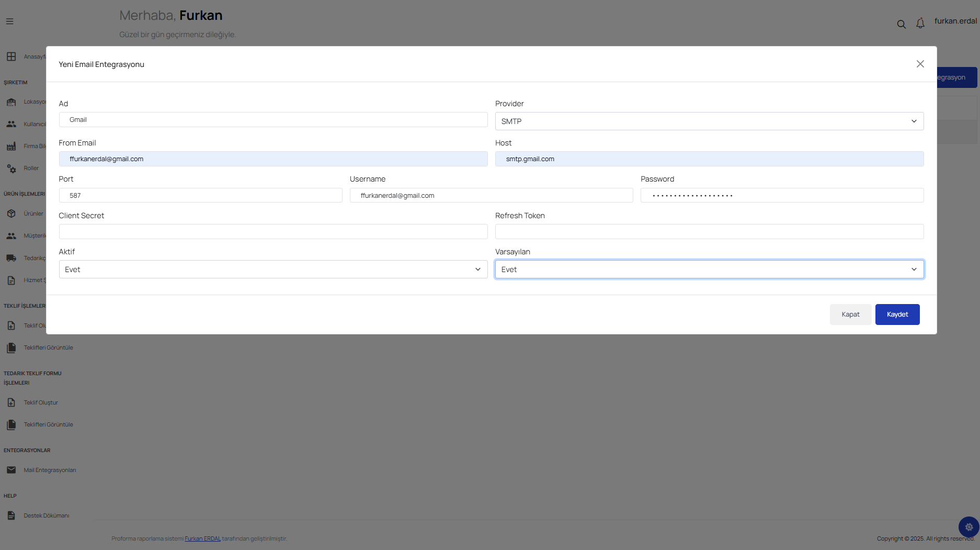Click the search magnifier icon
The image size is (980, 550).
point(901,24)
